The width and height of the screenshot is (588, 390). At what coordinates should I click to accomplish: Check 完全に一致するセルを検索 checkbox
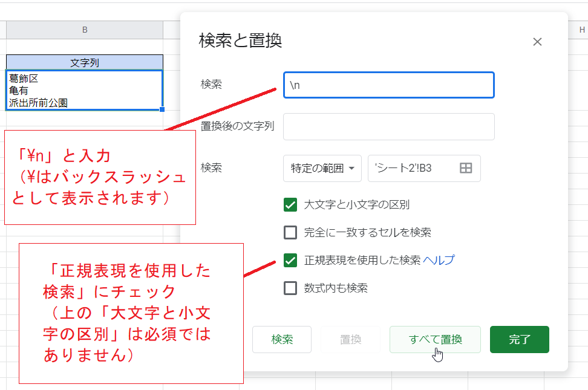click(290, 233)
